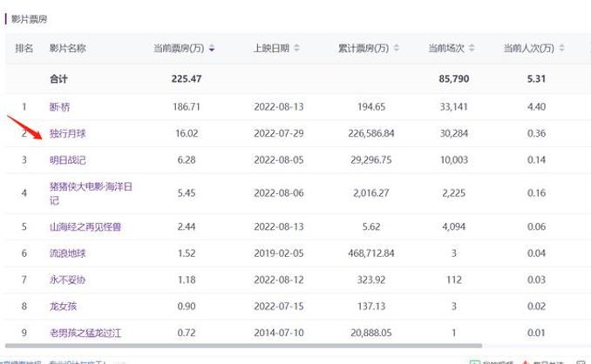Open the film link 断·桥
Image resolution: width=591 pixels, height=364 pixels.
click(x=60, y=107)
